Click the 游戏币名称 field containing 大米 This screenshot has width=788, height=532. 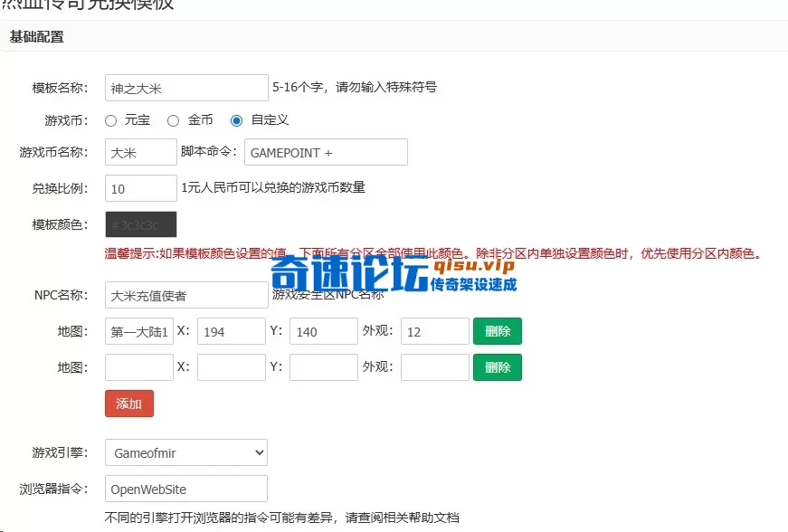[141, 152]
